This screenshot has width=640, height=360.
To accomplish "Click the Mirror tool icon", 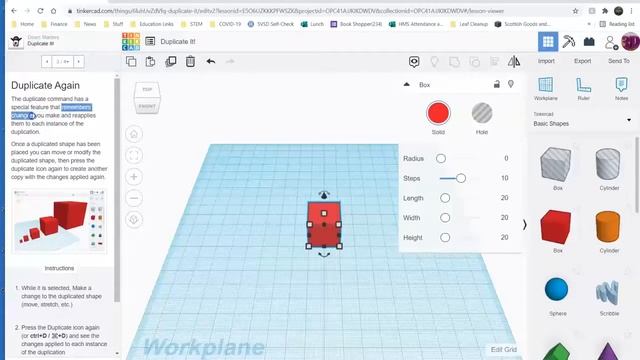I will click(514, 62).
